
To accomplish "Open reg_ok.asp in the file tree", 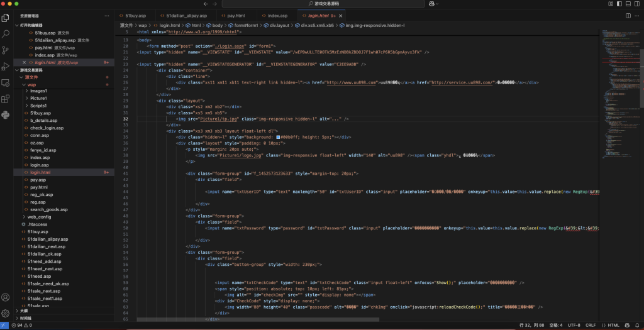I will coord(42,195).
